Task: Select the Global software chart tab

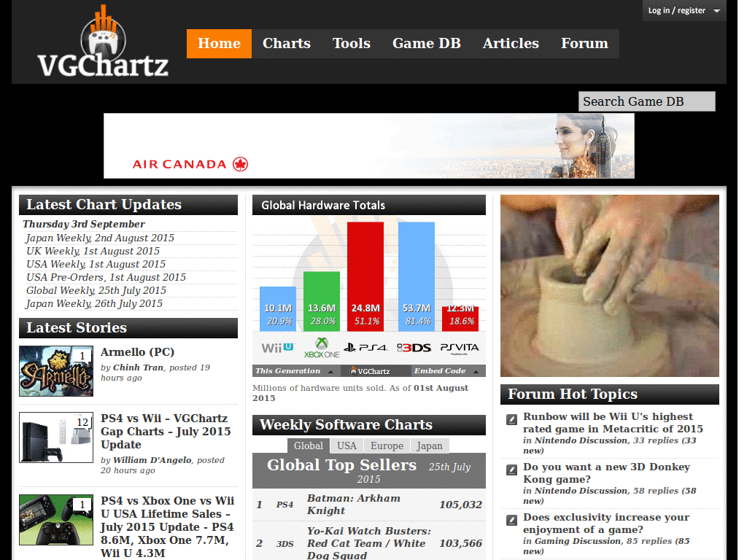Action: 309,446
